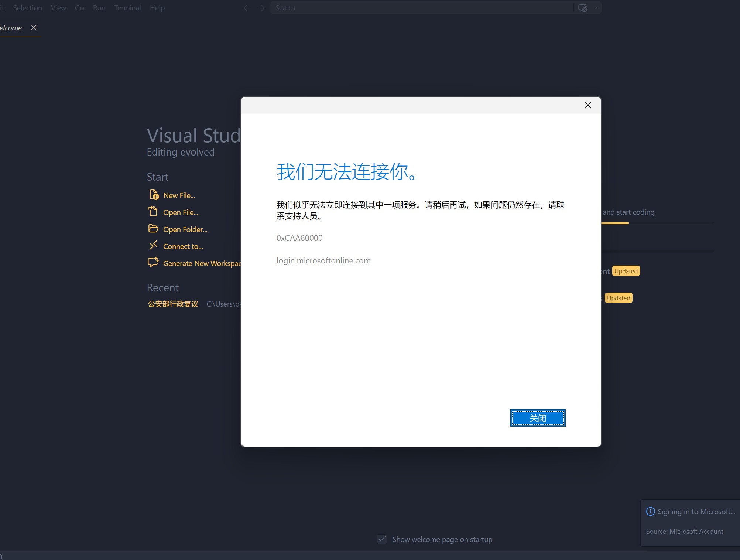Viewport: 740px width, 560px height.
Task: Choose Open Folder... link
Action: pyautogui.click(x=185, y=229)
